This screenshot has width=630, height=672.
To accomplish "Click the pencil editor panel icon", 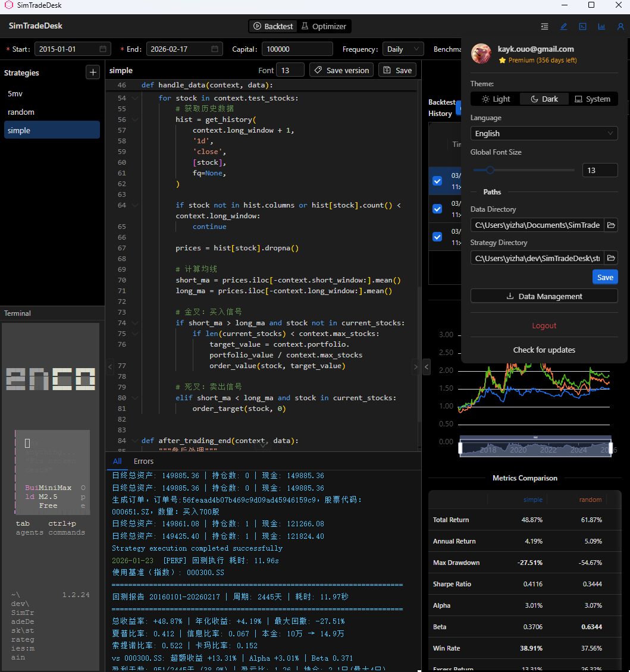I will pyautogui.click(x=563, y=26).
